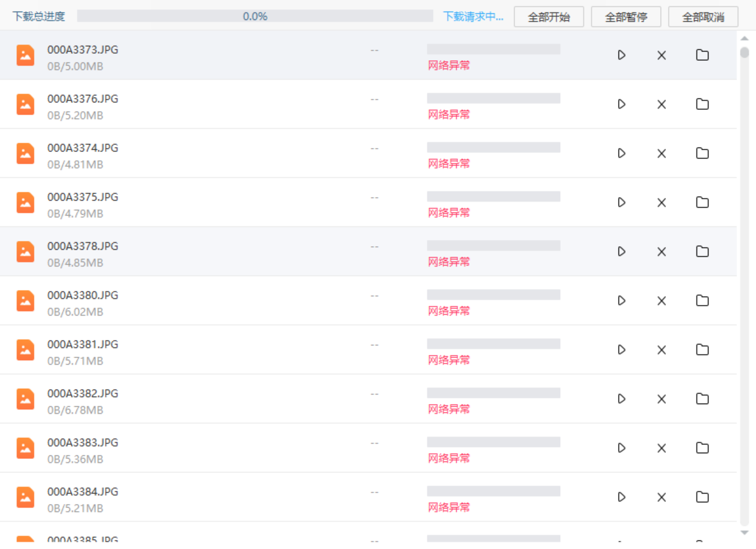
Task: Select the 000A3380.JPG file name
Action: coord(82,295)
